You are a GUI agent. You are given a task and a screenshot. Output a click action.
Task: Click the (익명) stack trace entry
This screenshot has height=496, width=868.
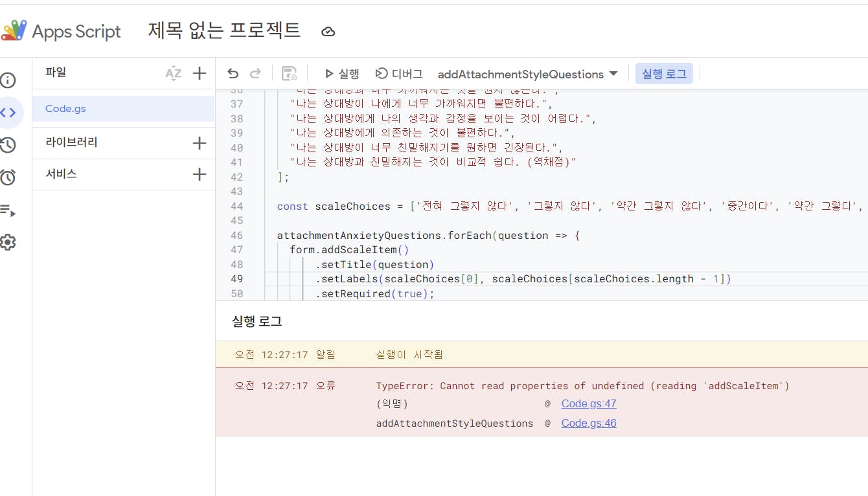pos(392,404)
